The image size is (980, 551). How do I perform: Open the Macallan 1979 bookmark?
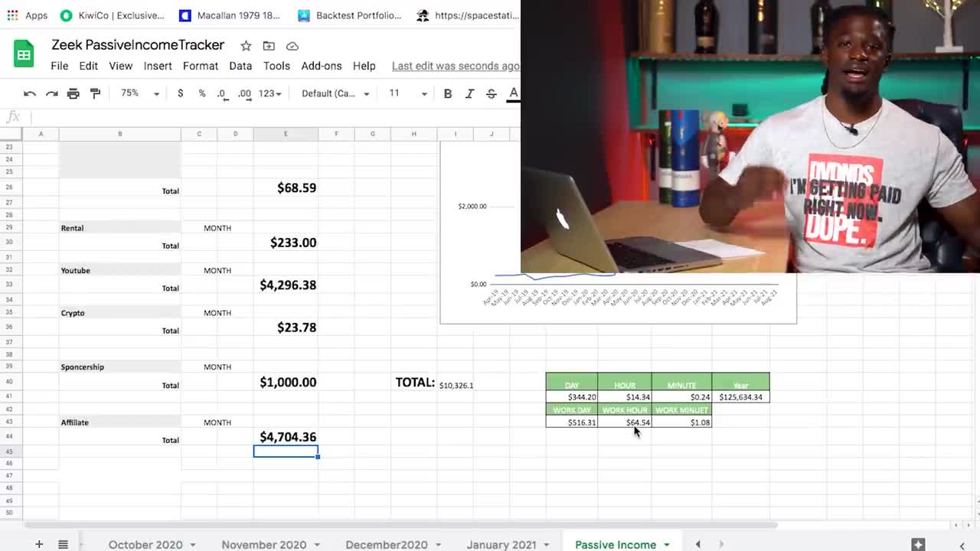coord(230,15)
